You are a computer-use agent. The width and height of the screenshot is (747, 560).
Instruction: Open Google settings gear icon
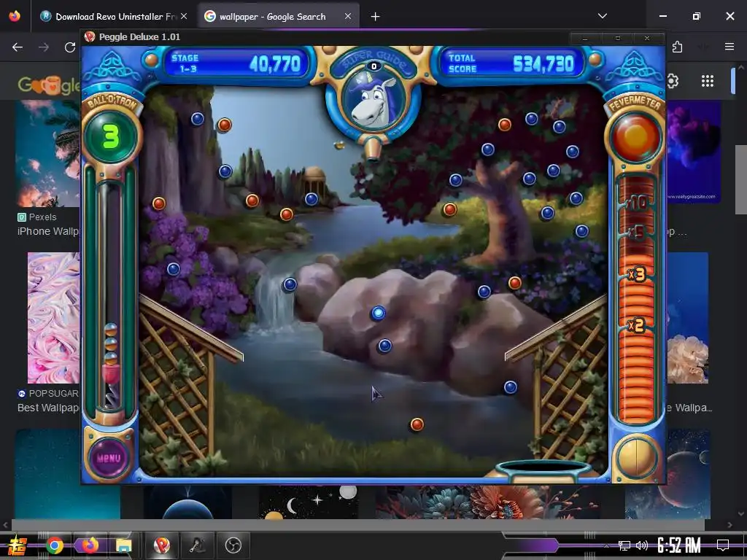click(672, 82)
